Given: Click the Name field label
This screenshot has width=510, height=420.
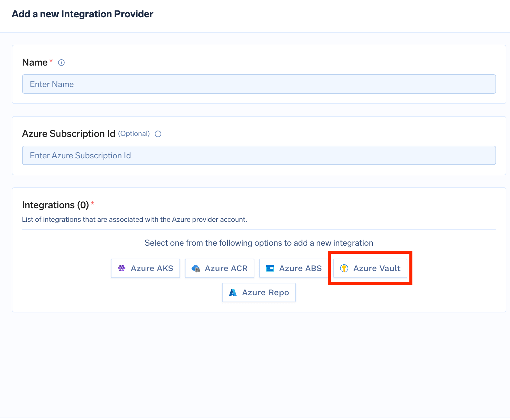Looking at the screenshot, I should [34, 62].
